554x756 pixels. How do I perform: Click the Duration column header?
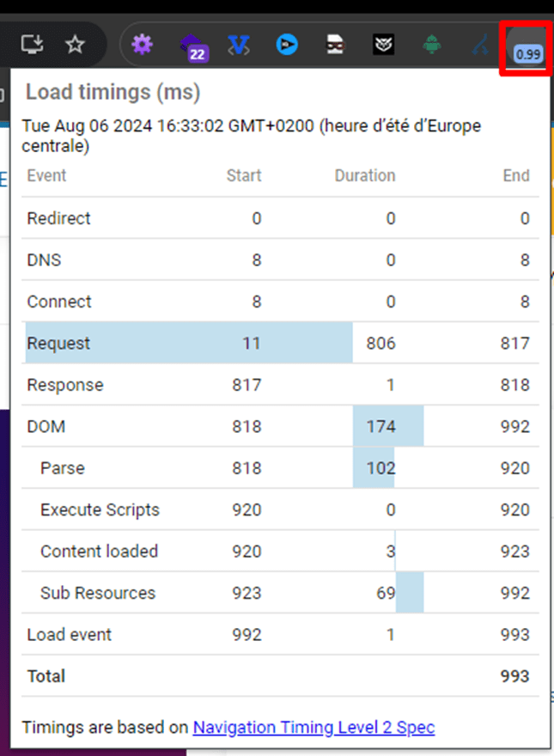tap(364, 176)
